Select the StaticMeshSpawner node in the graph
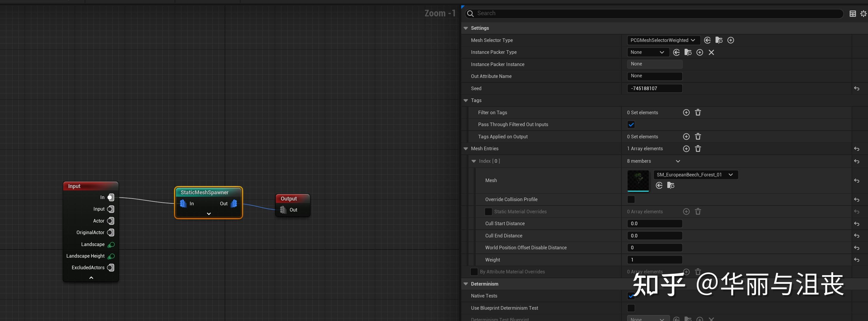The height and width of the screenshot is (321, 868). click(x=204, y=192)
